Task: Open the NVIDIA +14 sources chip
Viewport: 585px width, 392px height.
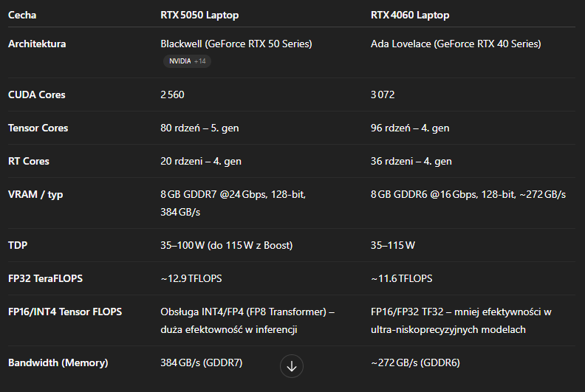Action: [x=187, y=61]
